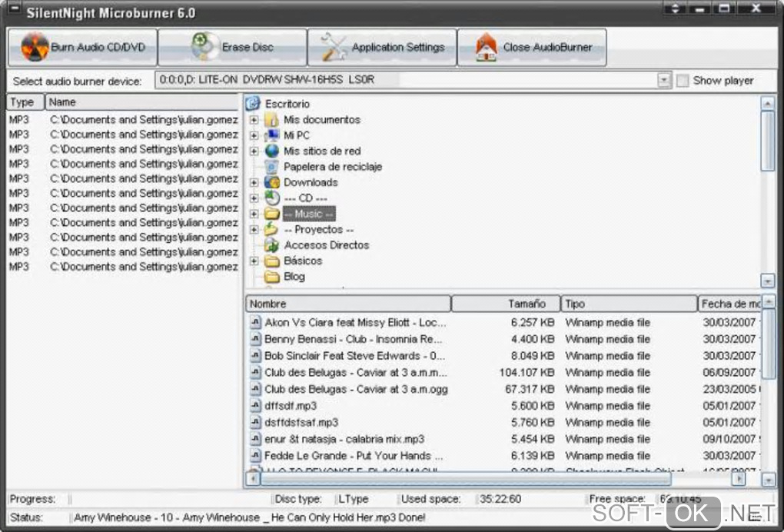Expand the Mis documentos tree node
This screenshot has height=532, width=784.
[x=254, y=120]
